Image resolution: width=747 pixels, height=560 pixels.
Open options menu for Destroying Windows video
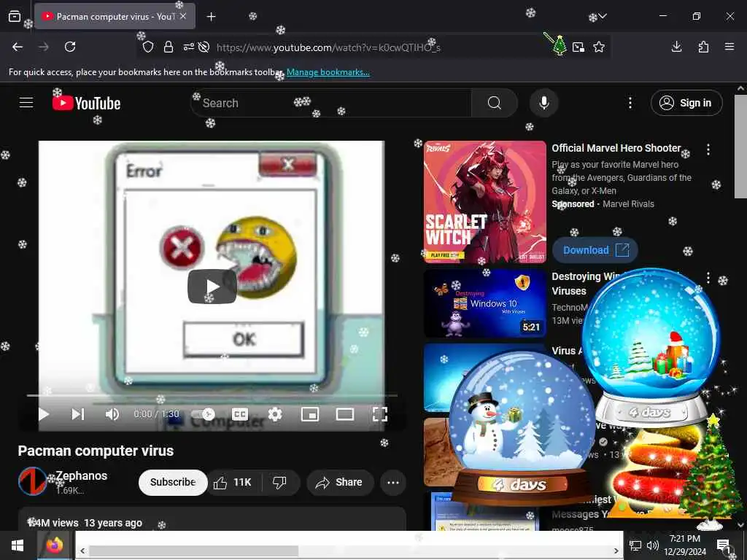708,277
